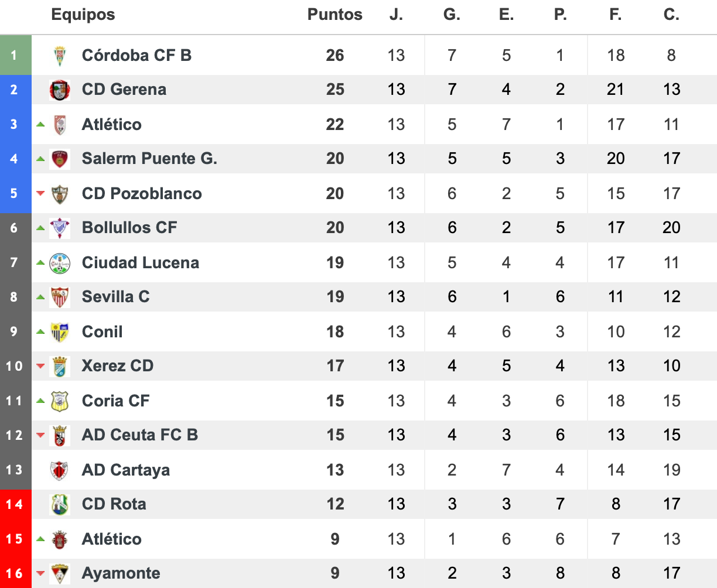Open the Córdoba CF B team link
This screenshot has width=717, height=588.
[x=136, y=55]
